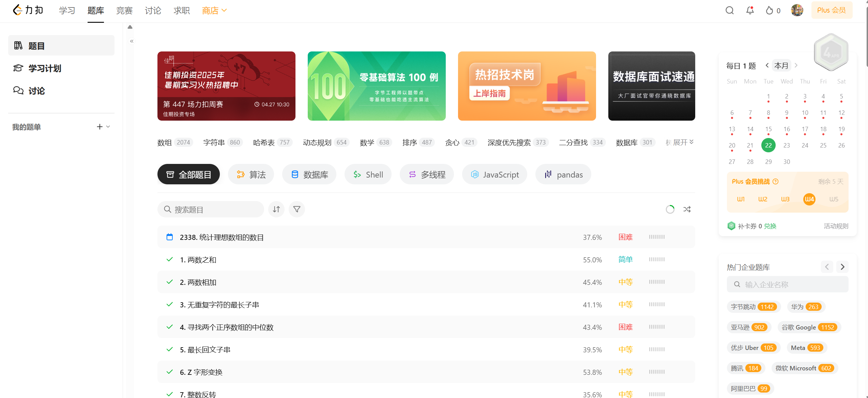Go to next month in calendar
Screen dimensions: 868x398
pyautogui.click(x=796, y=65)
